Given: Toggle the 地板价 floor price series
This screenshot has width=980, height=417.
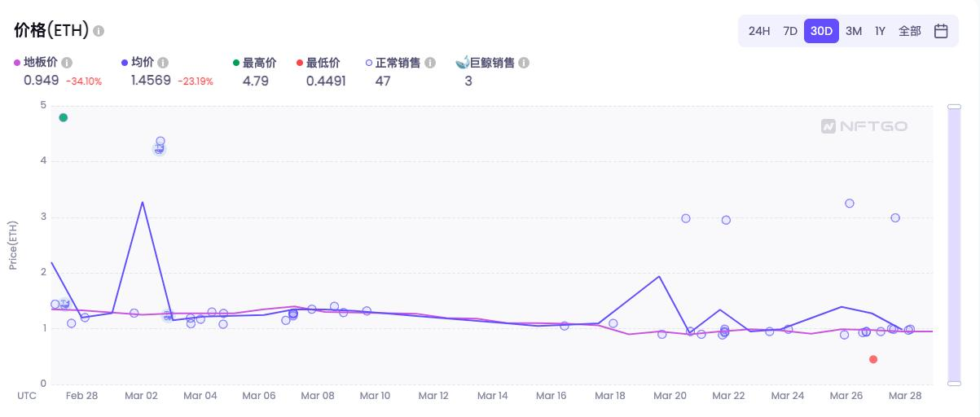Looking at the screenshot, I should click(36, 63).
